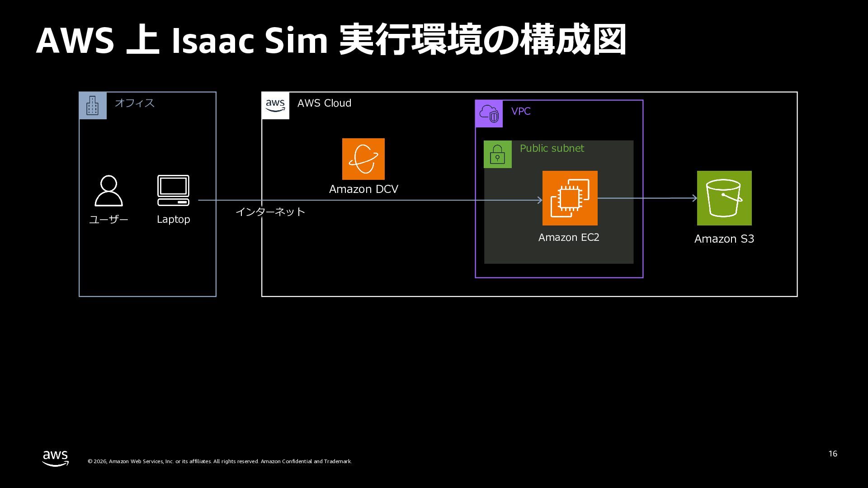The width and height of the screenshot is (868, 488).
Task: Select the Amazon EC2 text label
Action: (569, 238)
